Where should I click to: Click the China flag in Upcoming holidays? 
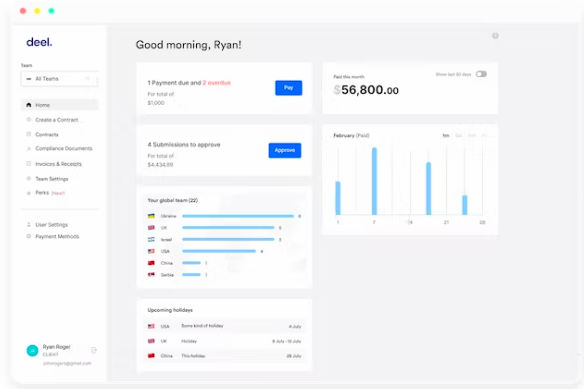[x=151, y=356]
